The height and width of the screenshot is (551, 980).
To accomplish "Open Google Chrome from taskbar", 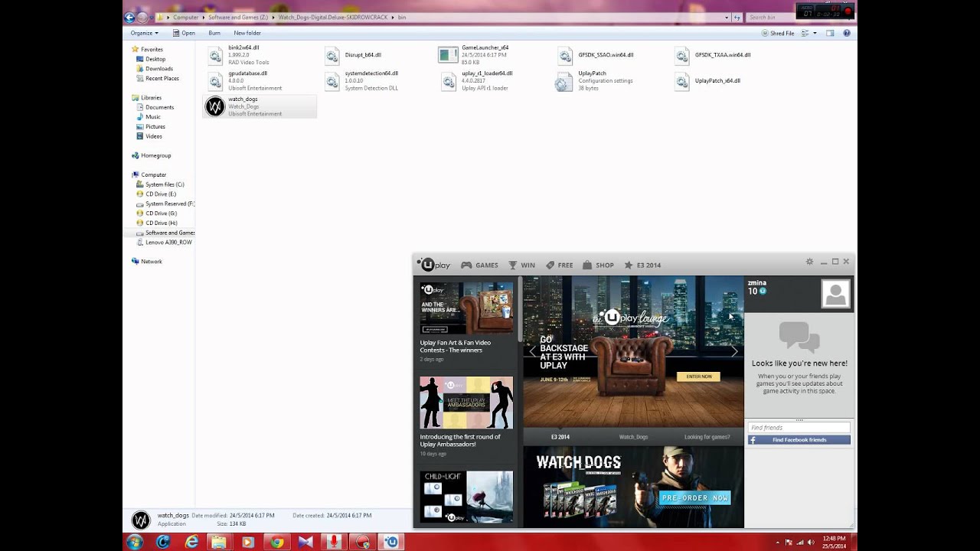I will tap(276, 542).
